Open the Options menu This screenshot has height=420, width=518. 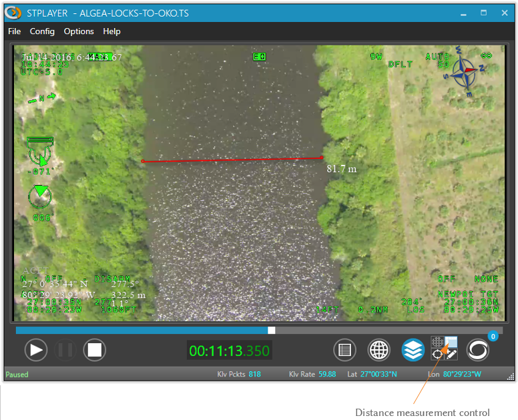click(79, 31)
